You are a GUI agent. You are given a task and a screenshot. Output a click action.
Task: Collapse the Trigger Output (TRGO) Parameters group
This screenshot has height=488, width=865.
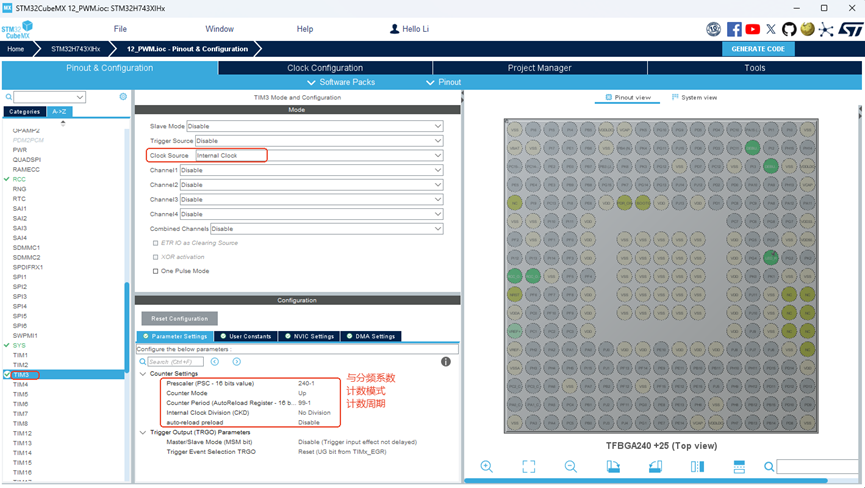pyautogui.click(x=143, y=432)
